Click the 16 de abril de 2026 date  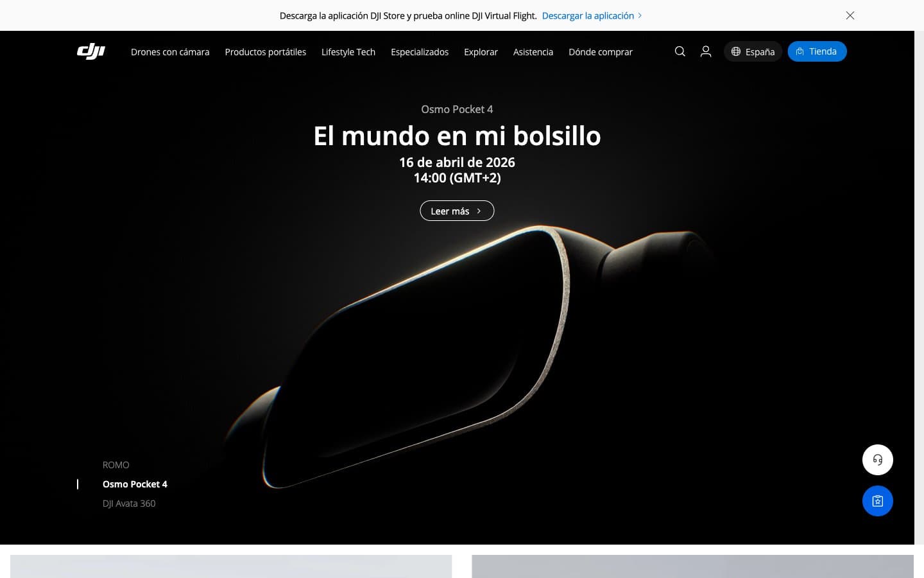(x=457, y=162)
